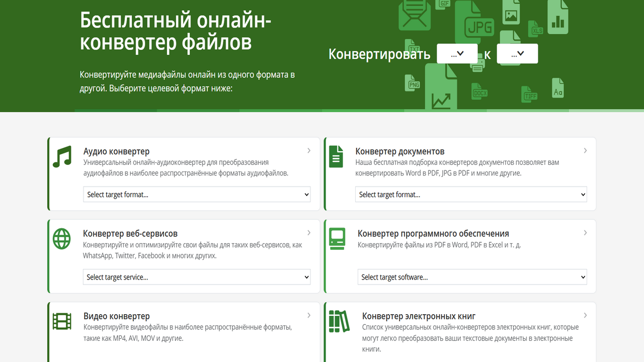
Task: Open the Конвертер веб-сервисов heading link
Action: (x=130, y=234)
